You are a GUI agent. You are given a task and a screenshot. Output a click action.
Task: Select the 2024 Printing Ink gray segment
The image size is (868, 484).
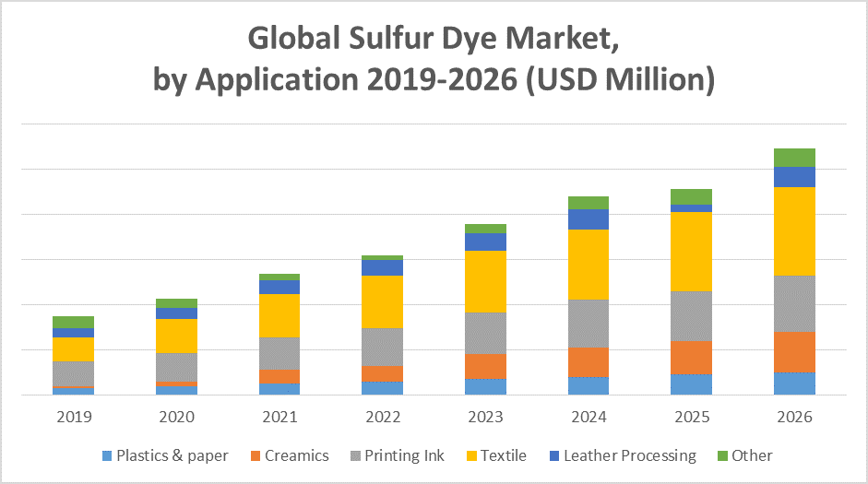[589, 324]
